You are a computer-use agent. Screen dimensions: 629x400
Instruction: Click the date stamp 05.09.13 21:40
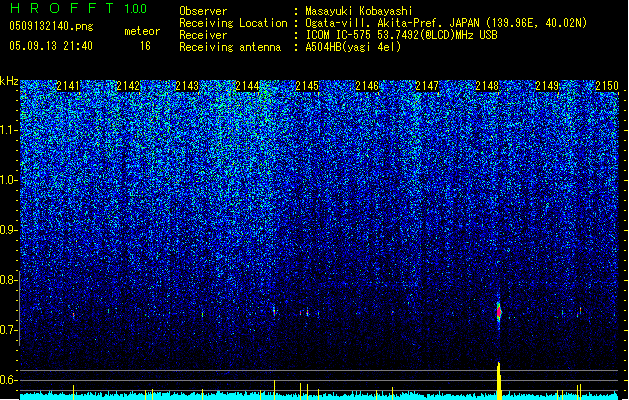tap(51, 46)
